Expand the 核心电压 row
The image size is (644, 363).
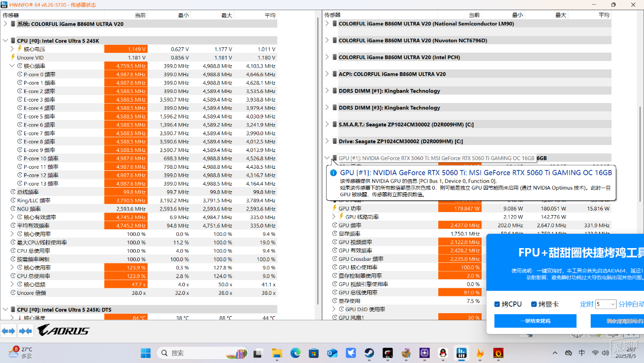(13, 49)
